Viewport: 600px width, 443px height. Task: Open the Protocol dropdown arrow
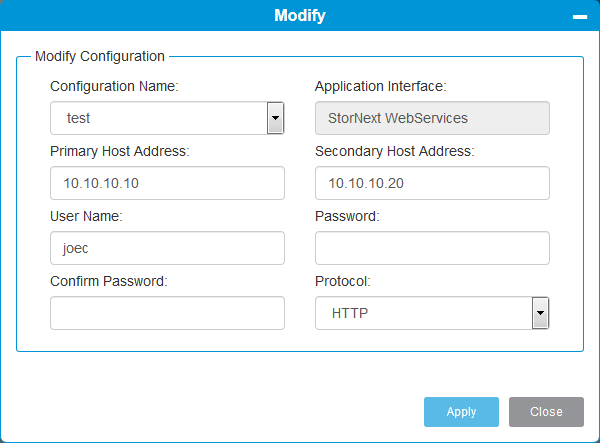tap(540, 313)
